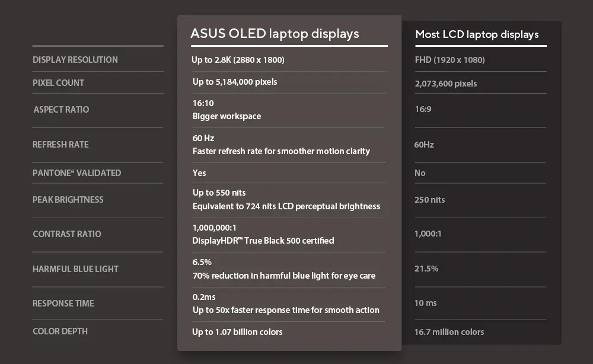The image size is (593, 364).
Task: Select the Most LCD laptop displays heading
Action: click(x=477, y=34)
